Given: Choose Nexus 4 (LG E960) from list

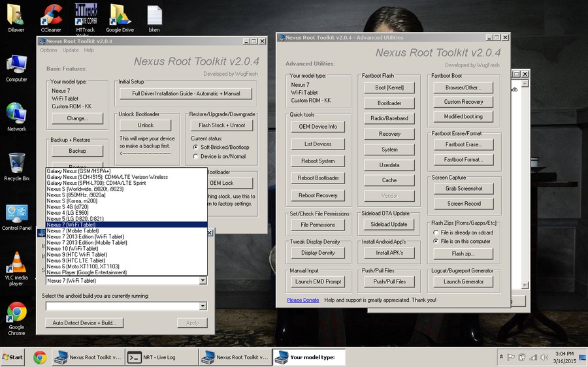Looking at the screenshot, I should point(126,212).
